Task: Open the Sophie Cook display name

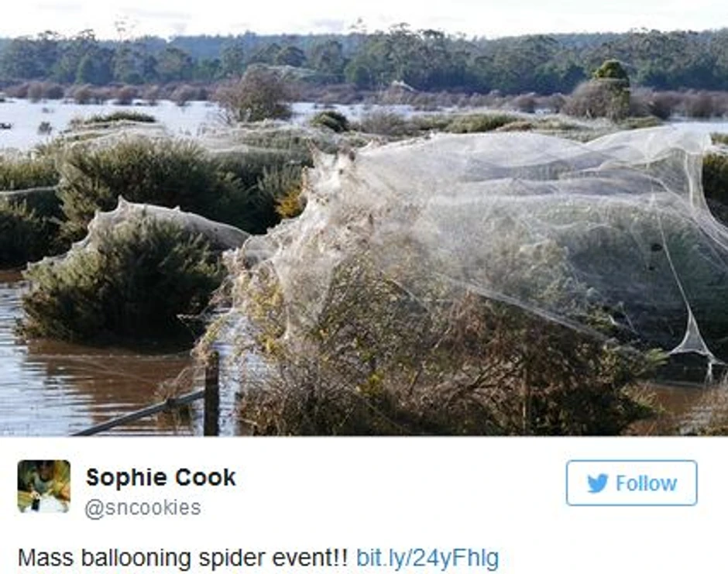Action: tap(160, 477)
